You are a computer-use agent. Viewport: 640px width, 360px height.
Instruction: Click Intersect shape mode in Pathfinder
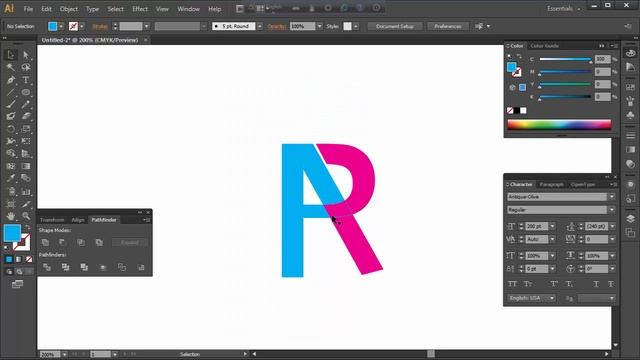click(81, 242)
